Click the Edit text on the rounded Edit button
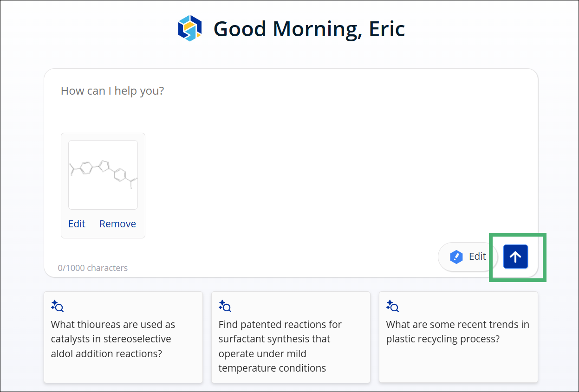579x392 pixels. tap(477, 256)
